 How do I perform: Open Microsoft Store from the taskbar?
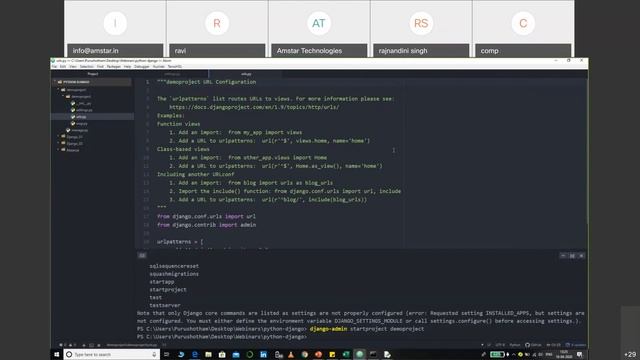coord(222,355)
